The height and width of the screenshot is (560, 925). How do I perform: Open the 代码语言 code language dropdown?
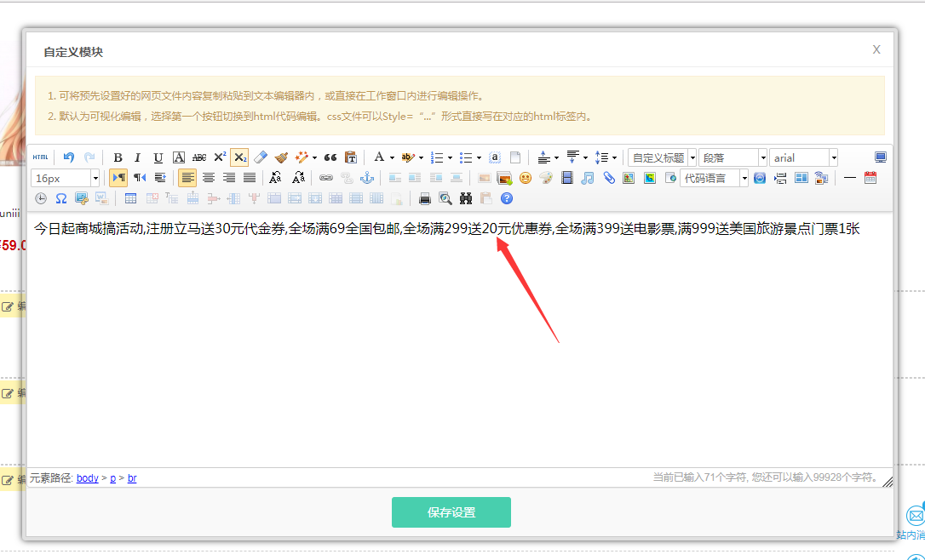pyautogui.click(x=744, y=178)
